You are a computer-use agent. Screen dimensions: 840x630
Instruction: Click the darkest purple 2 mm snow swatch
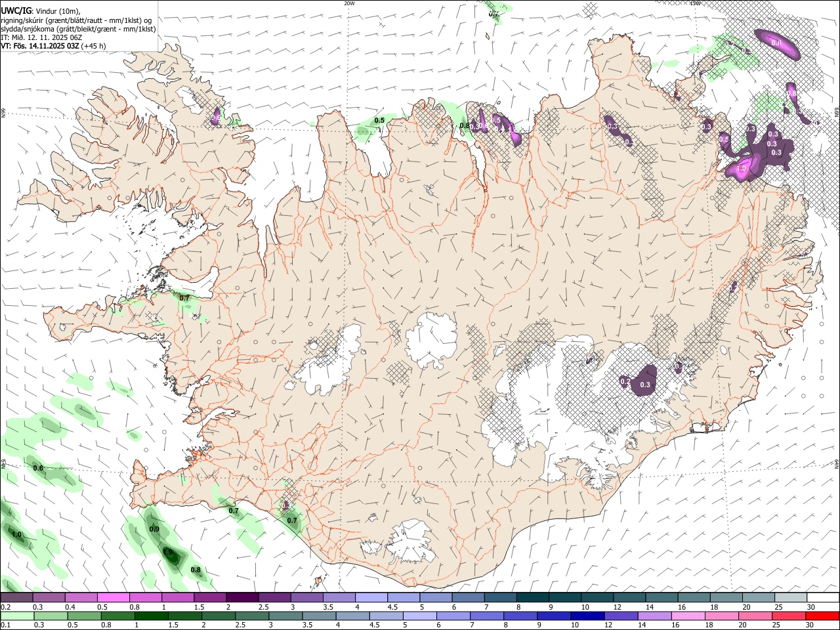click(x=242, y=598)
